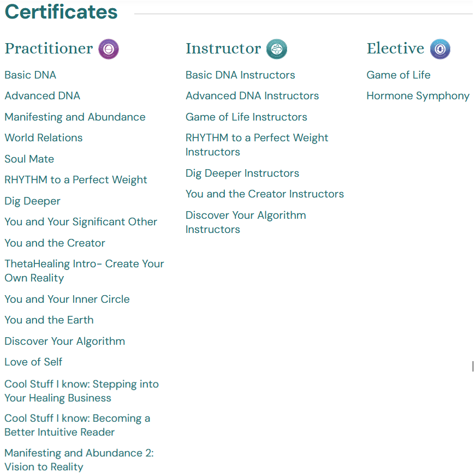This screenshot has width=476, height=473.
Task: Click the purple Practitioner badge icon
Action: click(x=109, y=49)
